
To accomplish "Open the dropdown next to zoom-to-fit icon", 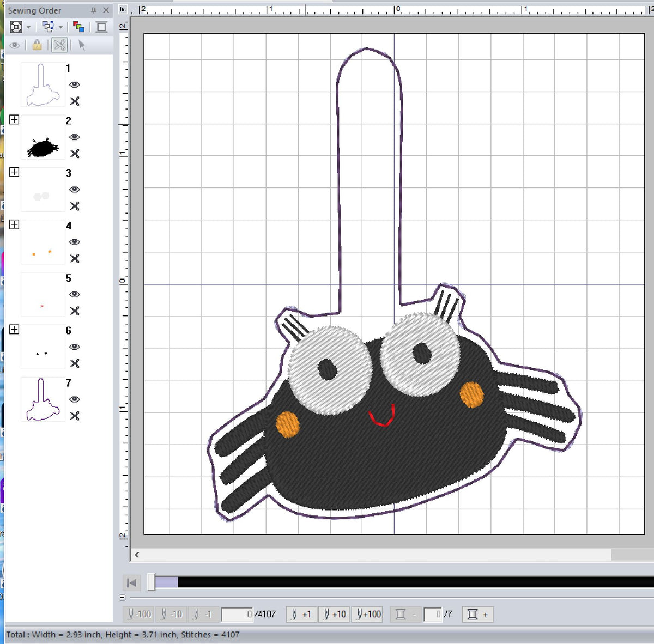I will pos(28,26).
